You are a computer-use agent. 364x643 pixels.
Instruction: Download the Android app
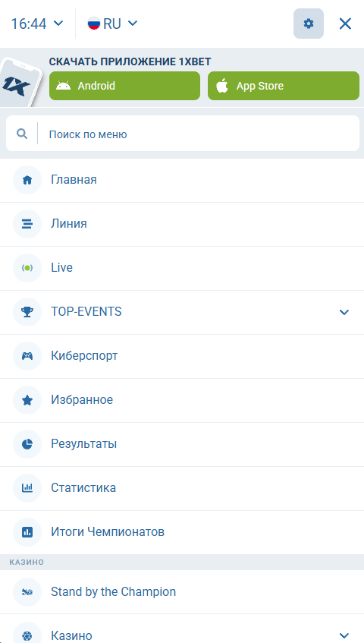click(124, 86)
